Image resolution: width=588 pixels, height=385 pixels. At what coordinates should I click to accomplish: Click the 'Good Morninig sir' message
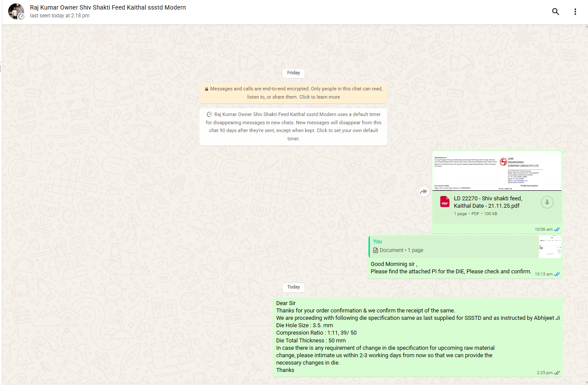[451, 268]
